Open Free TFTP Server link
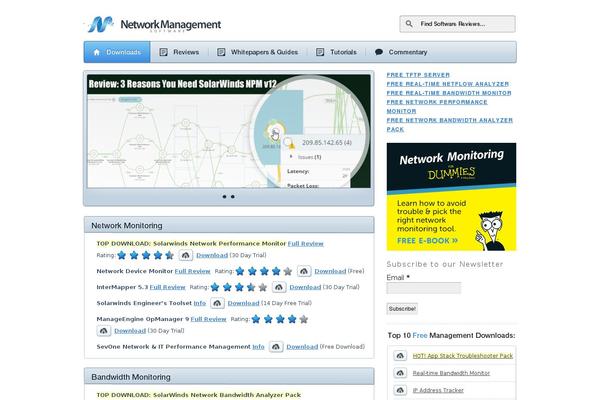This screenshot has width=600, height=400. [x=418, y=75]
